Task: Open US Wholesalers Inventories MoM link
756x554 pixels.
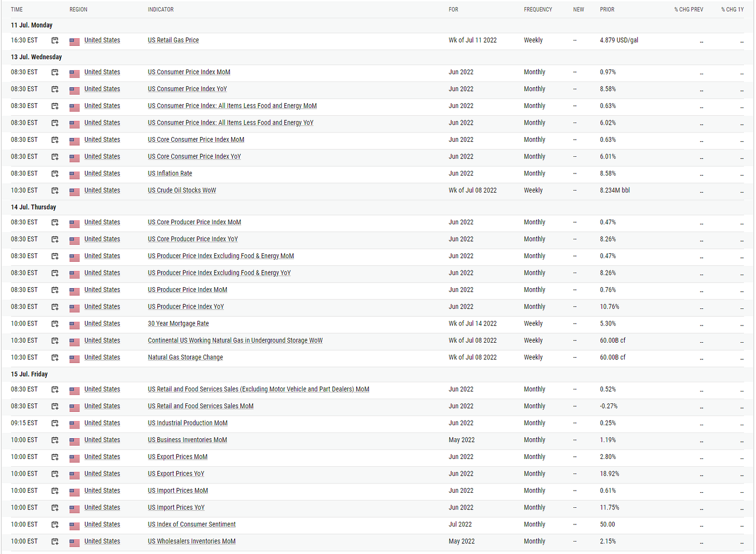Action: point(192,541)
